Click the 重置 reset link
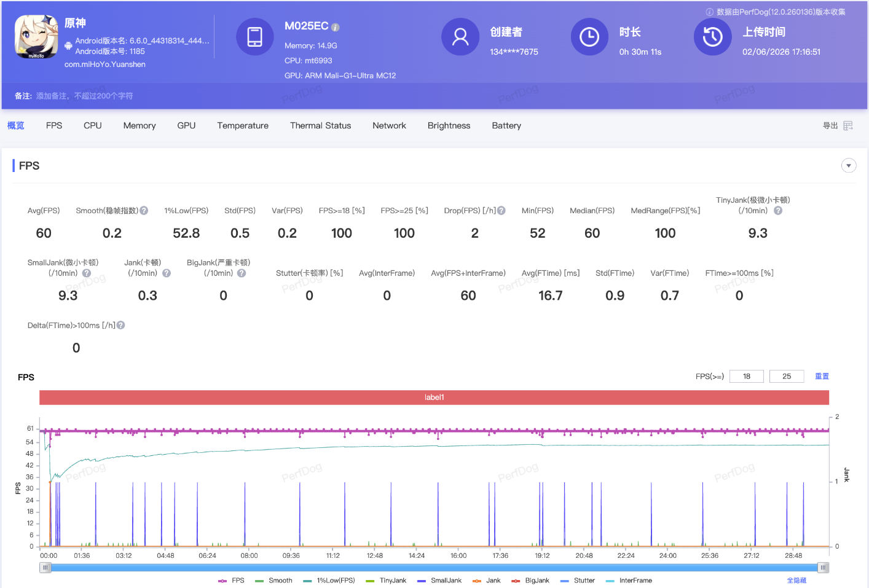Screen dimensions: 869x588 click(x=822, y=376)
